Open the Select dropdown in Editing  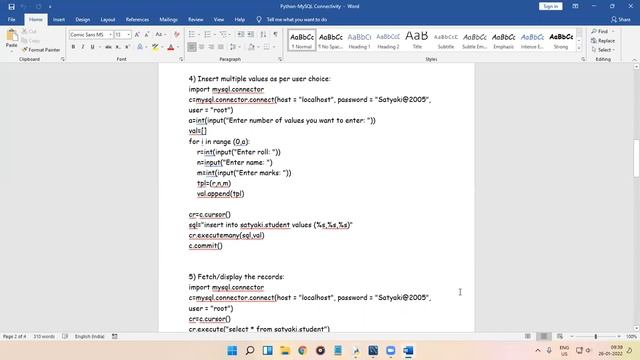coord(604,50)
